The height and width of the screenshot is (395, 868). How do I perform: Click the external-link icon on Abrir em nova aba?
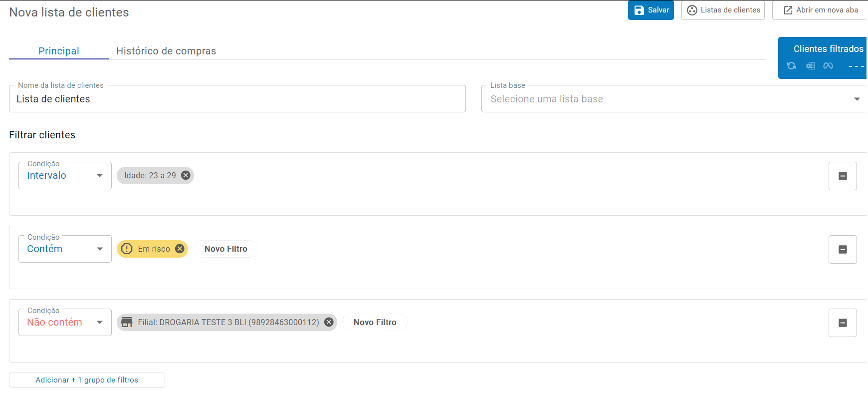click(788, 10)
